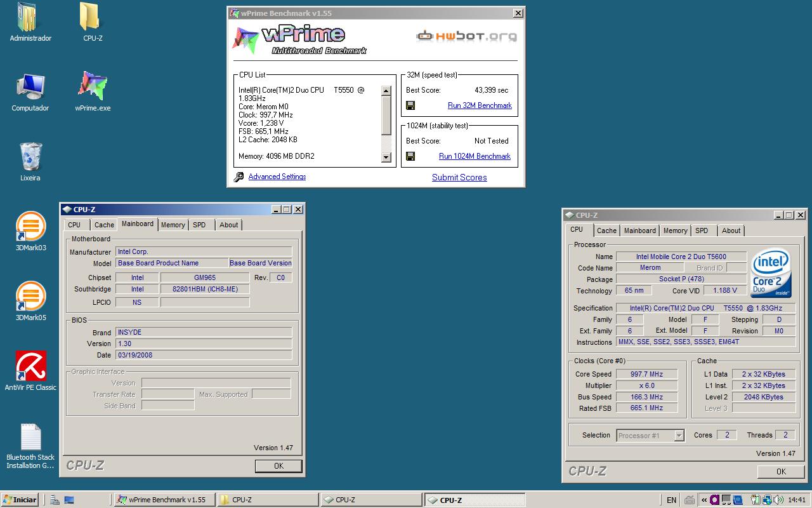
Task: Click the Show Desktop quick launch icon
Action: click(x=69, y=500)
